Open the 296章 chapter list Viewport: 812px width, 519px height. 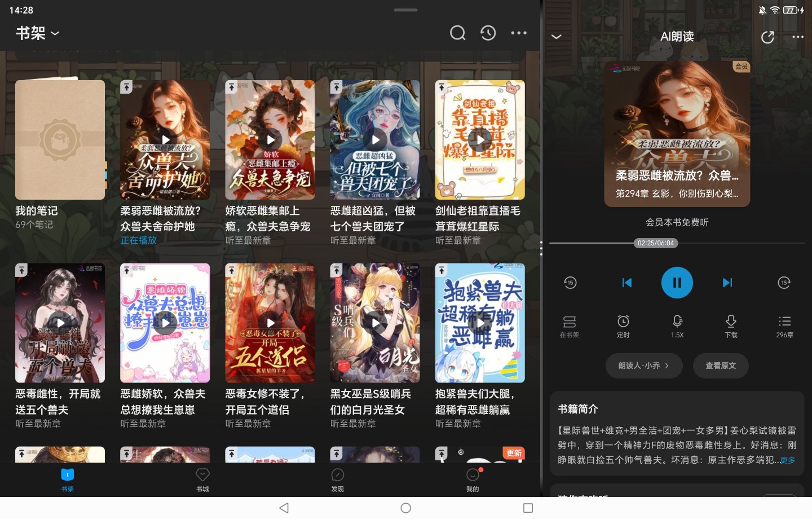tap(784, 327)
